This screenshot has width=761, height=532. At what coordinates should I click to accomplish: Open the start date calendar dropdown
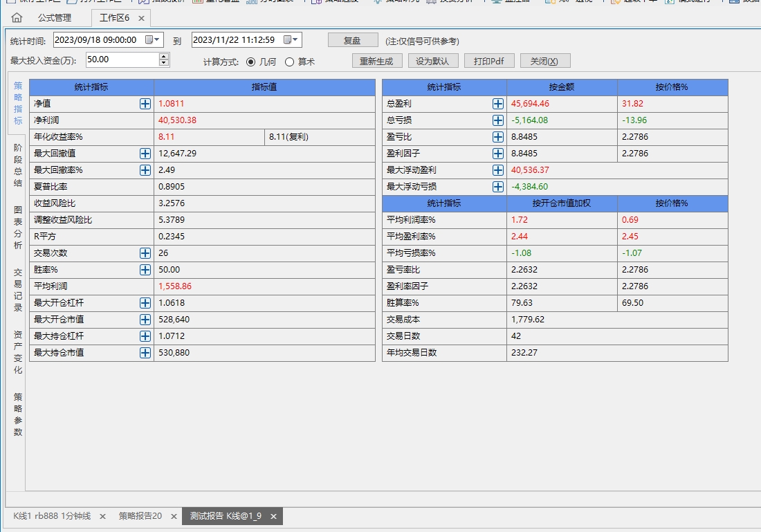click(x=153, y=40)
